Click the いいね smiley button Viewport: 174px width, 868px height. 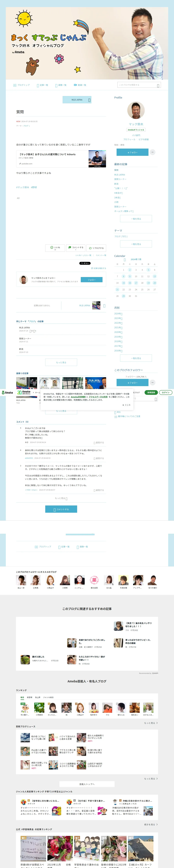[55, 248]
